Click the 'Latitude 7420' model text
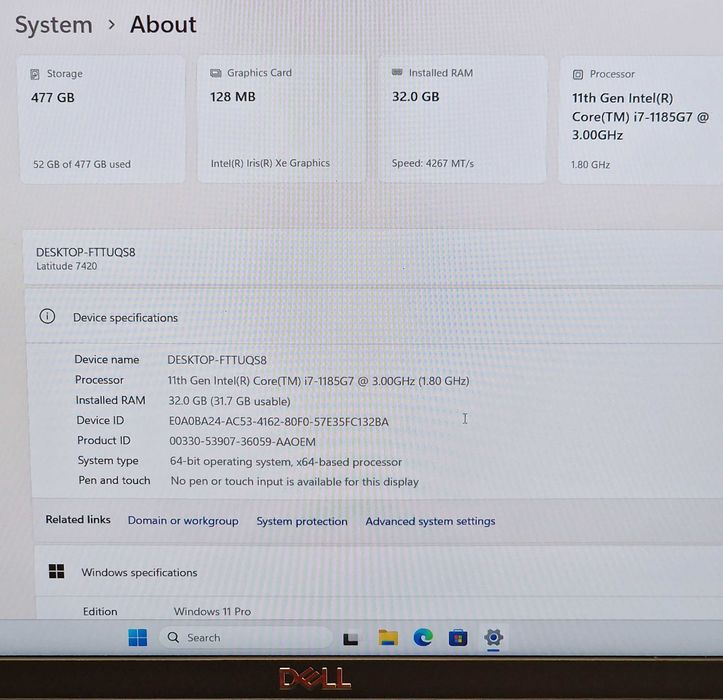This screenshot has width=723, height=700. tap(67, 266)
